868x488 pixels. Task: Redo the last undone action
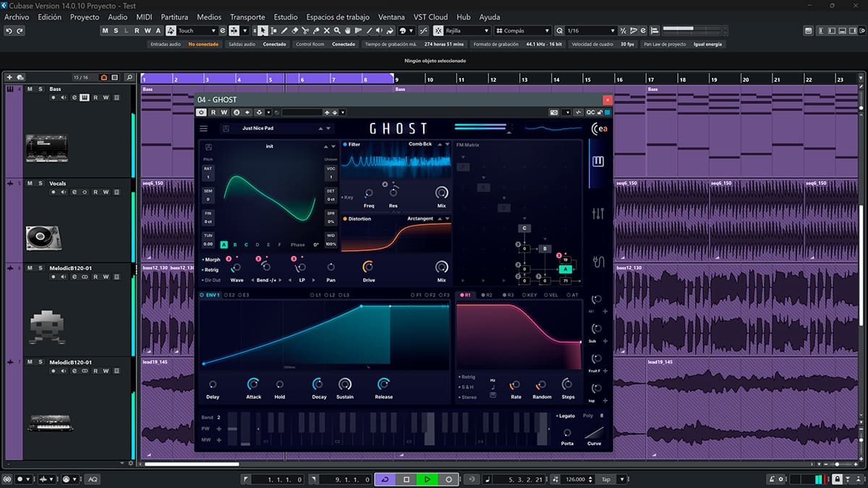[x=20, y=31]
